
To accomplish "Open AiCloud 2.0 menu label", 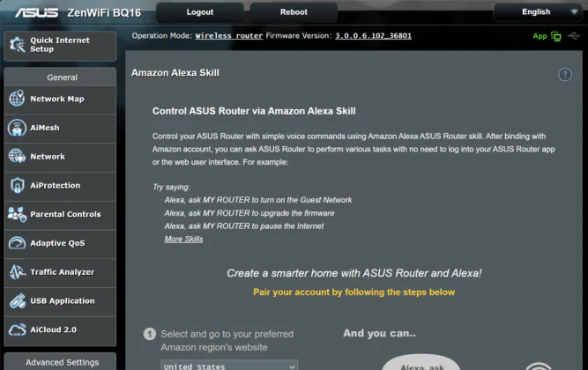I will 53,329.
